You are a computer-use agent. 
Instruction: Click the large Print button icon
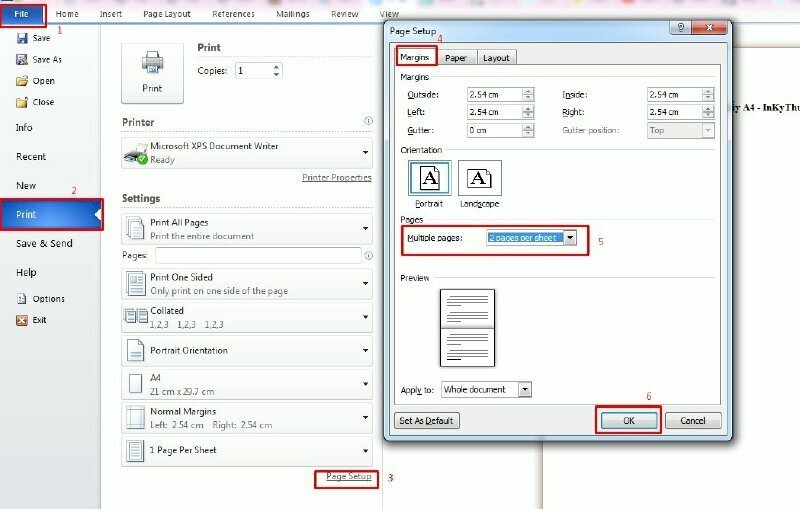pyautogui.click(x=152, y=72)
